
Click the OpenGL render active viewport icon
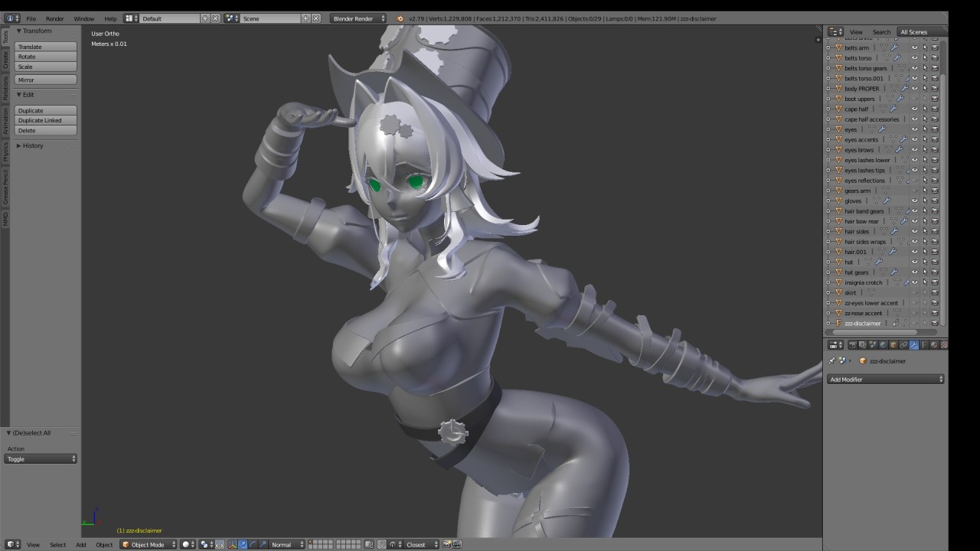point(449,545)
